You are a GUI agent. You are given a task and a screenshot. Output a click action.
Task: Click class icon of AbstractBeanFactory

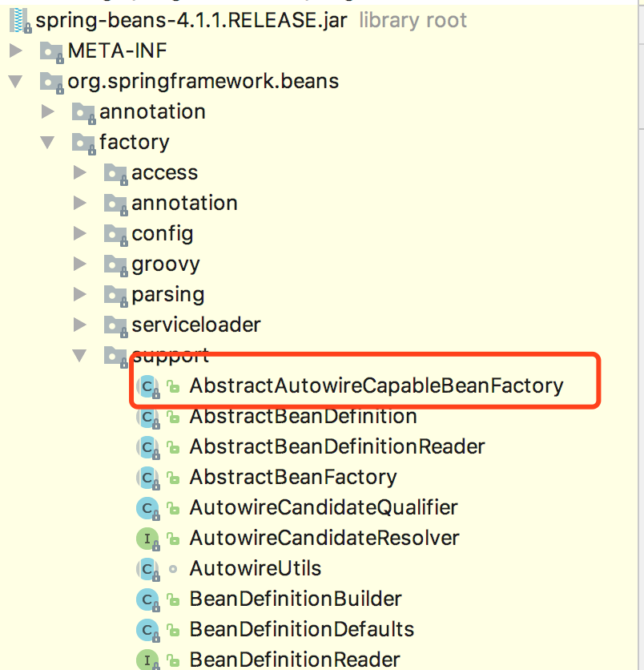(147, 478)
